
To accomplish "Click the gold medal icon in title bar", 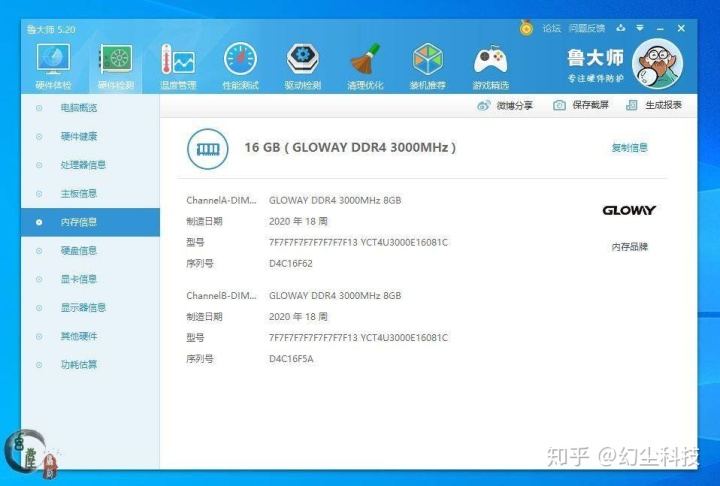I will coord(526,28).
